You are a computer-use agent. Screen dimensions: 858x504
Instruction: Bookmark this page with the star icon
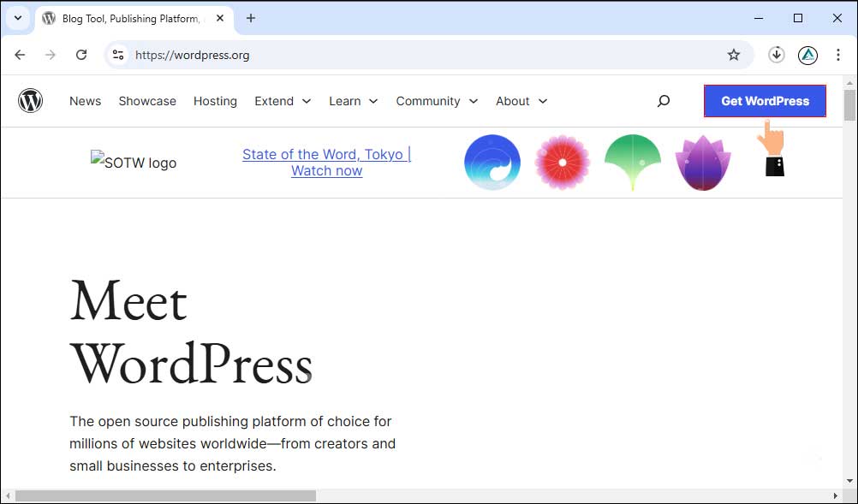coord(734,55)
